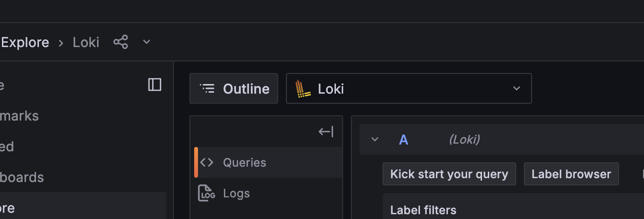Collapse query row A with the chevron
Image resolution: width=644 pixels, height=219 pixels.
[375, 140]
